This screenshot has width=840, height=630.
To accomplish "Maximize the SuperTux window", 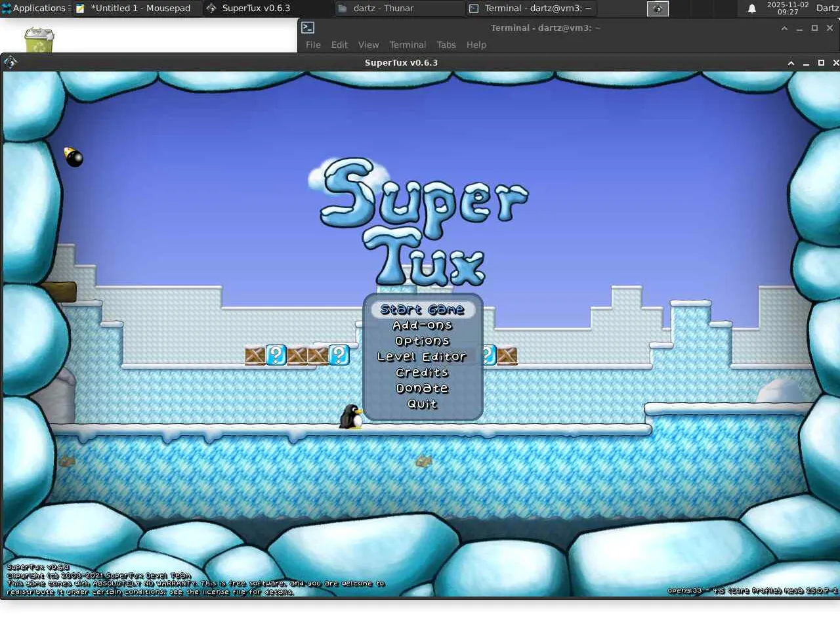I will (x=821, y=63).
